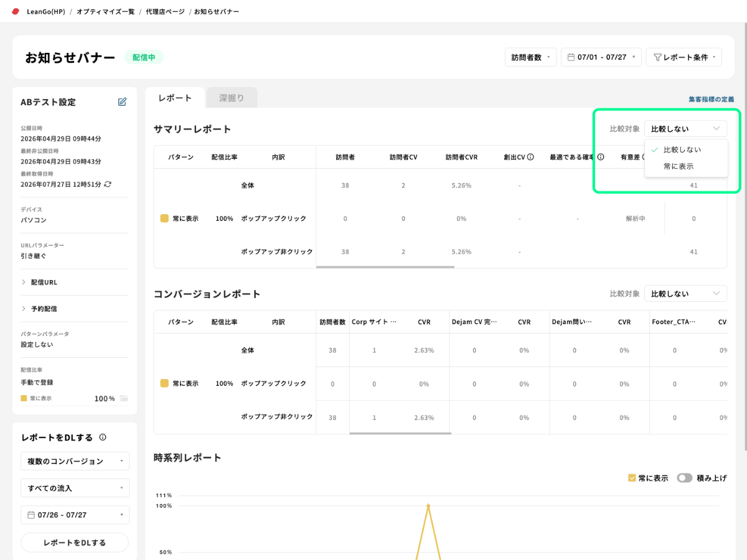Screen dimensions: 747x560
Task: Open folder icon beside 100% ratio
Action: click(x=124, y=398)
